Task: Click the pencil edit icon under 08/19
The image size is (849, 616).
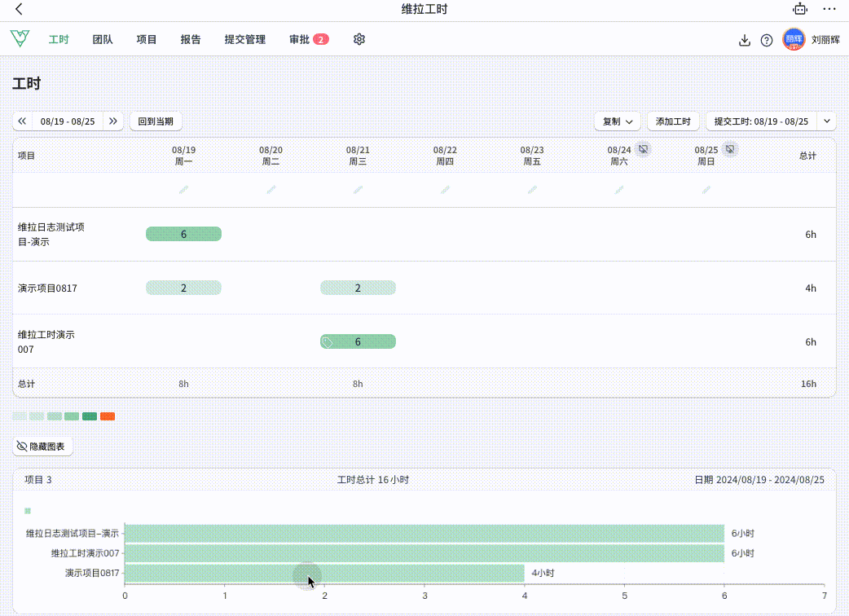Action: coord(183,190)
